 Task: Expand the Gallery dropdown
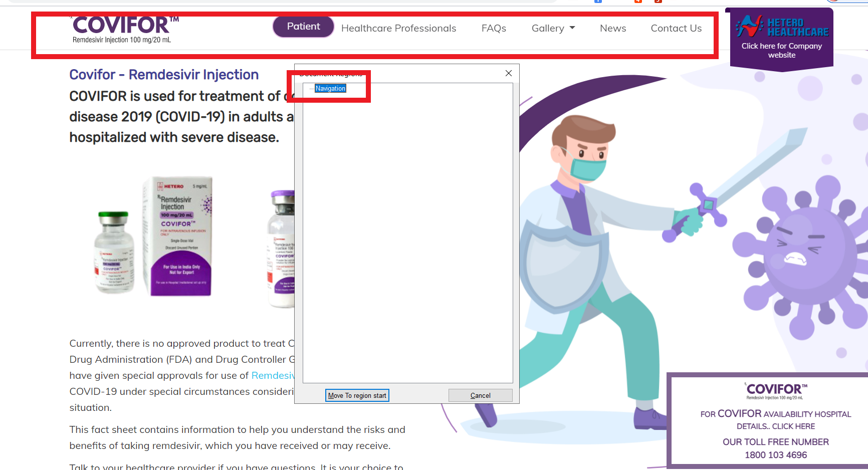point(553,29)
